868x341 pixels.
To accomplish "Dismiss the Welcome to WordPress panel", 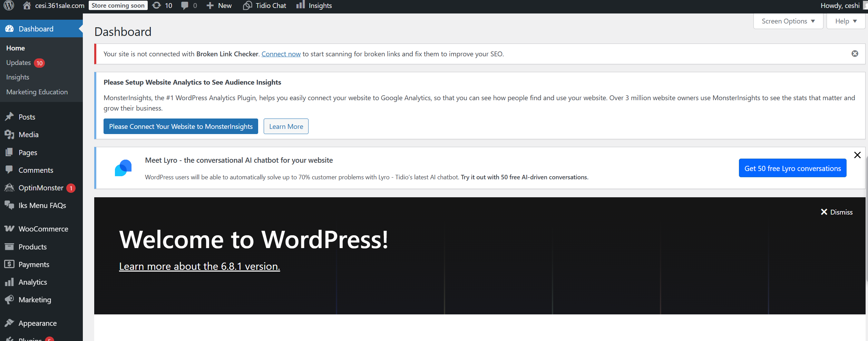I will point(837,212).
